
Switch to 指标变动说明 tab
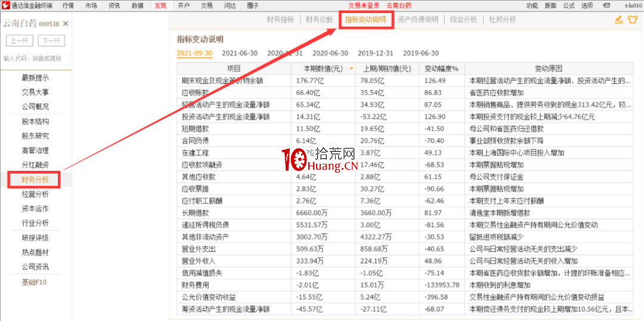click(x=366, y=20)
